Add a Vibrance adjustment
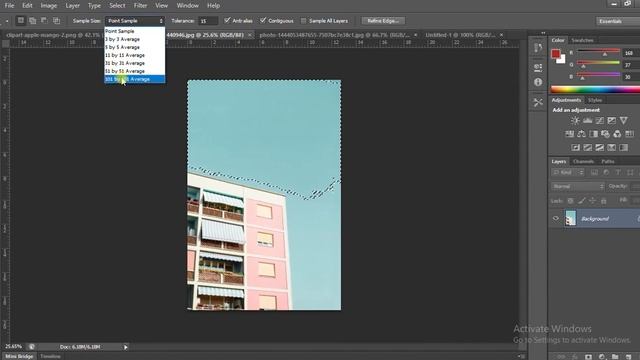This screenshot has height=360, width=640. (x=623, y=120)
